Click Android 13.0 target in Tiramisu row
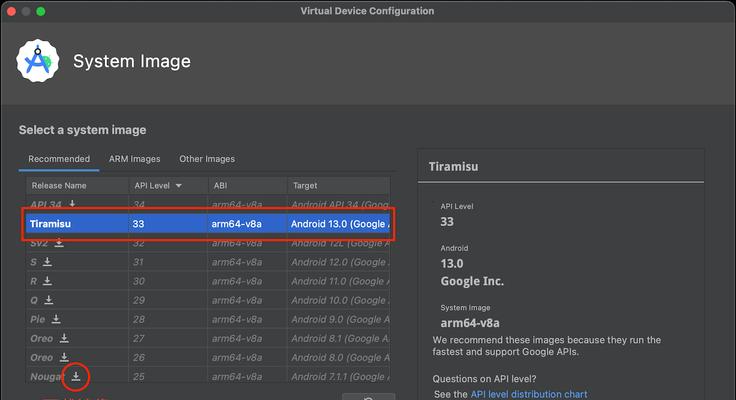The image size is (736, 400). [x=340, y=224]
